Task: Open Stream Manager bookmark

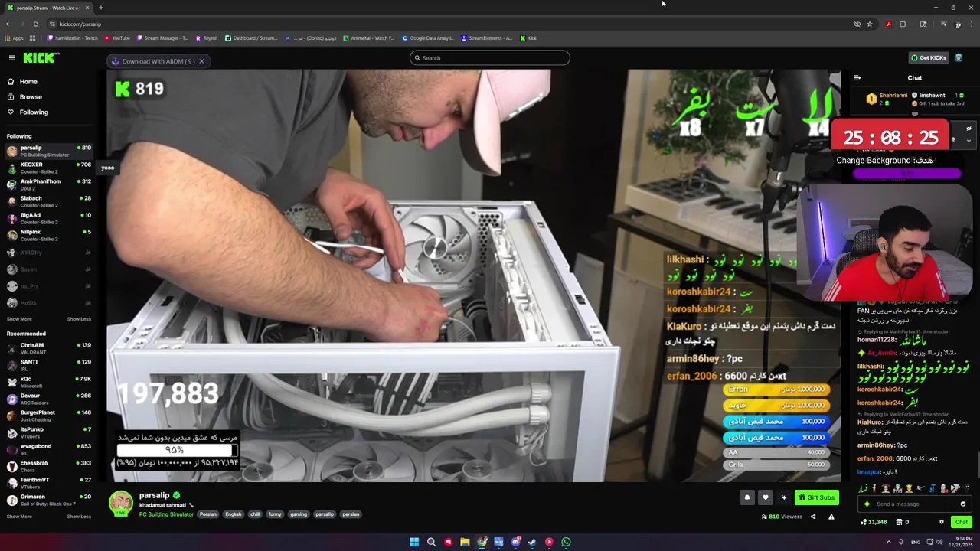Action: click(162, 38)
